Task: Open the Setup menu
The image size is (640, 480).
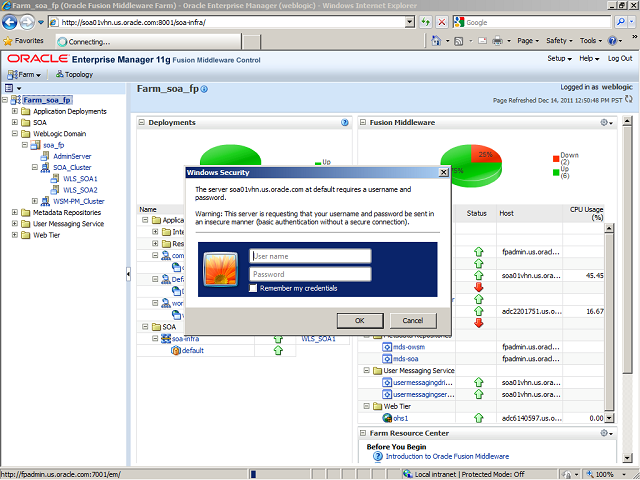Action: 559,59
